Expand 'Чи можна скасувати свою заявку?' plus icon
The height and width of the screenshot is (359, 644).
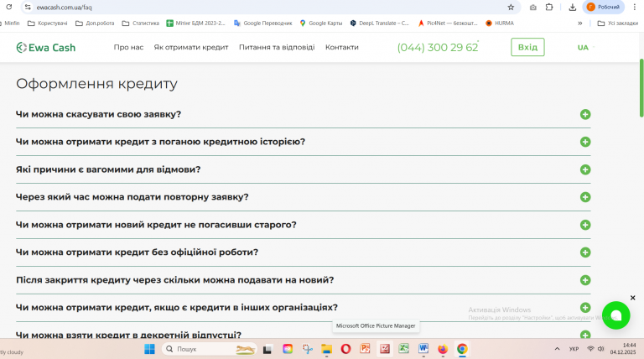coord(585,114)
